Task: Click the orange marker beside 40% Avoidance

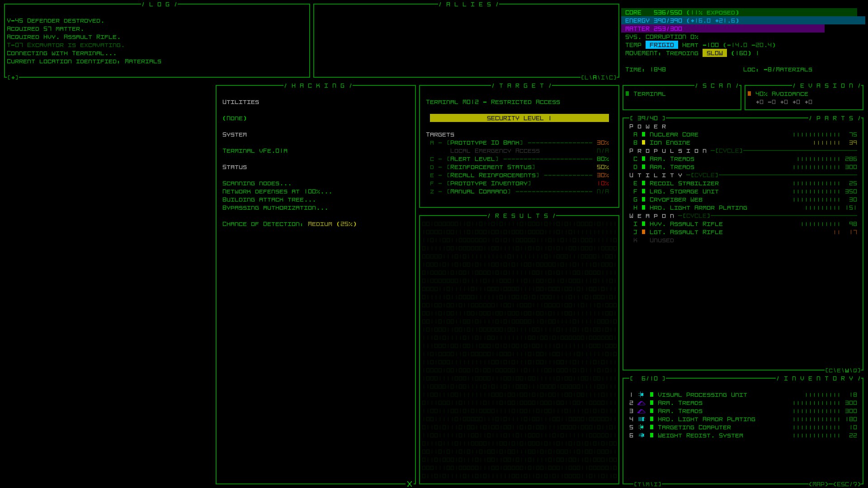Action: 749,94
